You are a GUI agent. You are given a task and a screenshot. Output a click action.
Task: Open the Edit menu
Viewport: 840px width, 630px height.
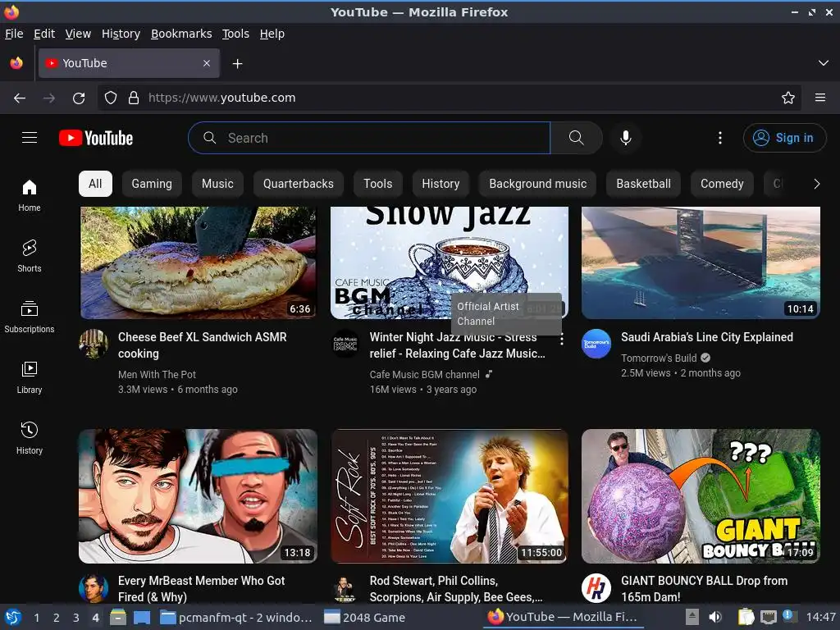tap(44, 34)
